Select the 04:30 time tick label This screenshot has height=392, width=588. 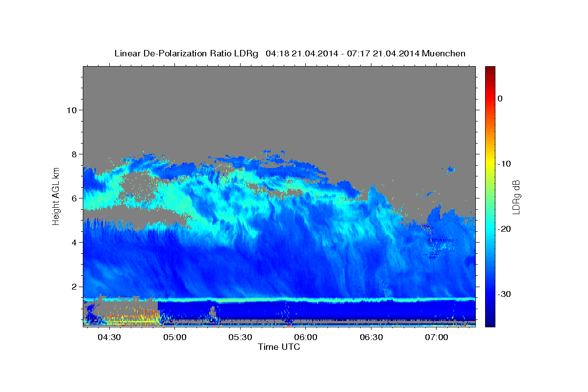pos(109,338)
